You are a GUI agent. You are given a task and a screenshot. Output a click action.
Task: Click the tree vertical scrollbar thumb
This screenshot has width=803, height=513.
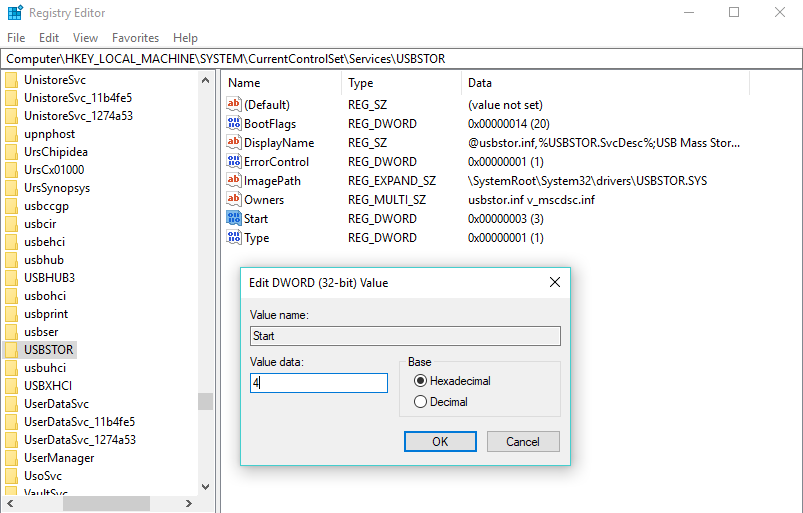coord(205,401)
